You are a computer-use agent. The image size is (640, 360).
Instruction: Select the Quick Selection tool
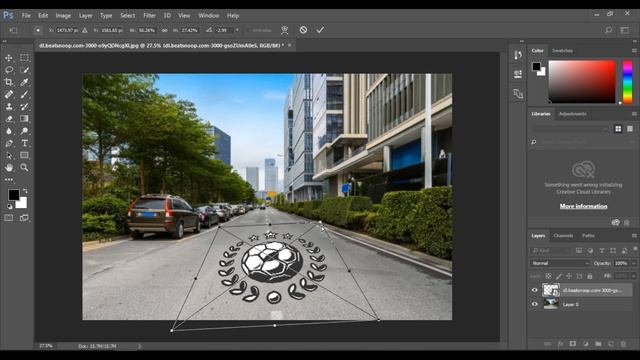24,70
